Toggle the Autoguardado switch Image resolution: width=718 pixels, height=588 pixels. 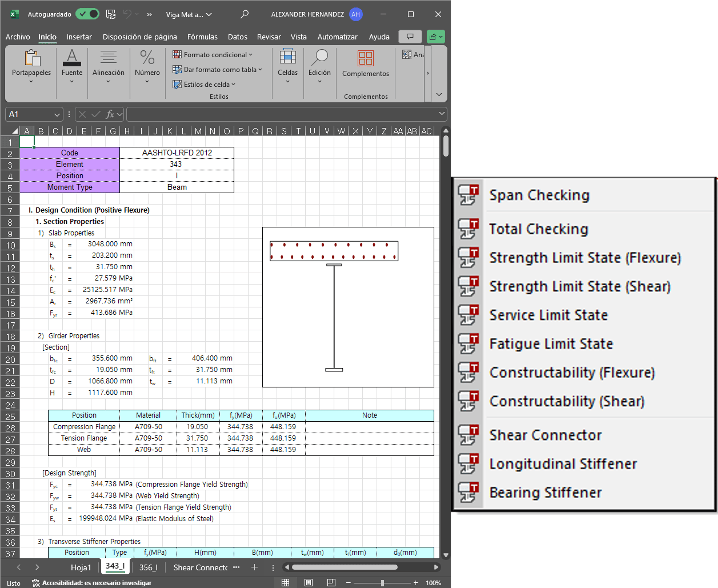tap(87, 14)
